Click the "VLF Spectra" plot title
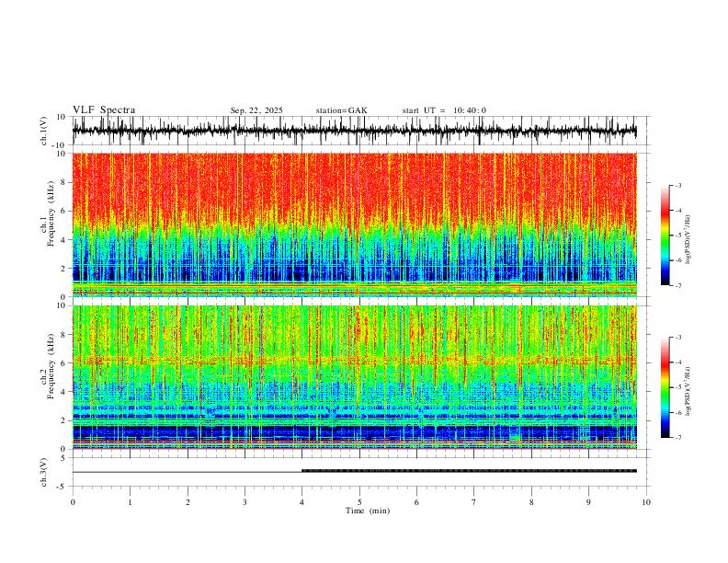The image size is (728, 563). point(104,110)
